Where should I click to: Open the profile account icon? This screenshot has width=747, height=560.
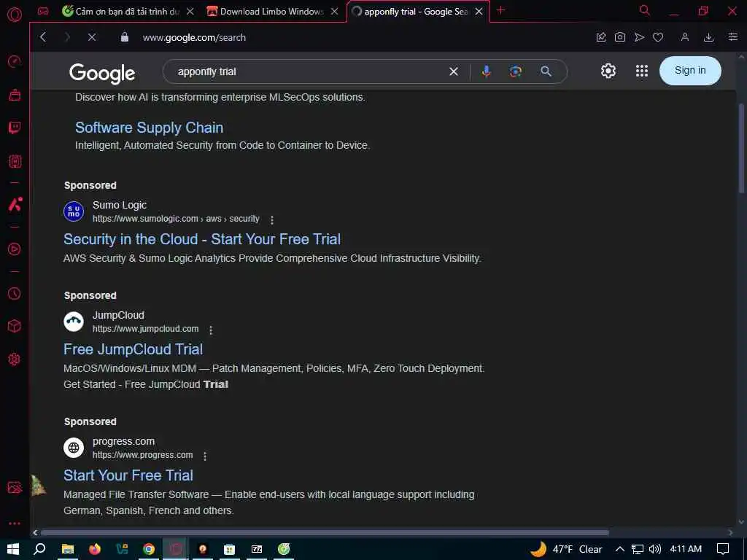(x=684, y=37)
